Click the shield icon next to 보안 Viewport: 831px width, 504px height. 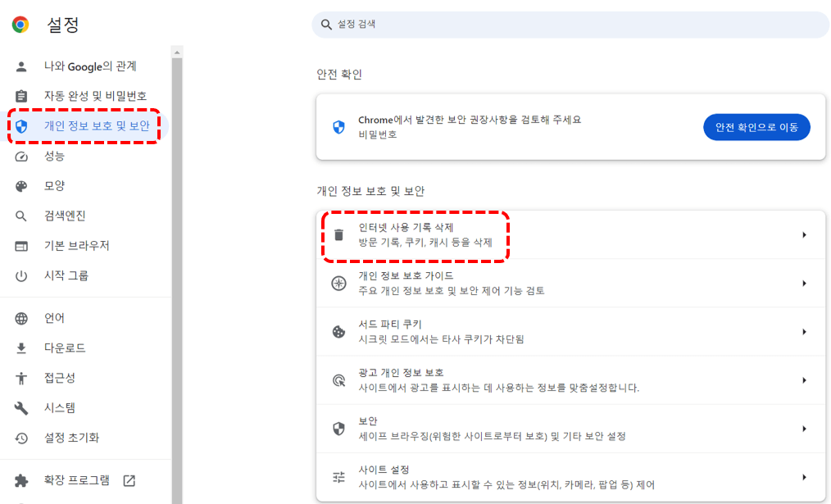[338, 428]
